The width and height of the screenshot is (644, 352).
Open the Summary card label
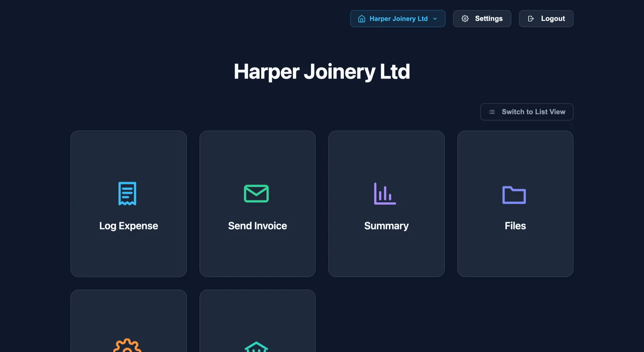(x=386, y=226)
